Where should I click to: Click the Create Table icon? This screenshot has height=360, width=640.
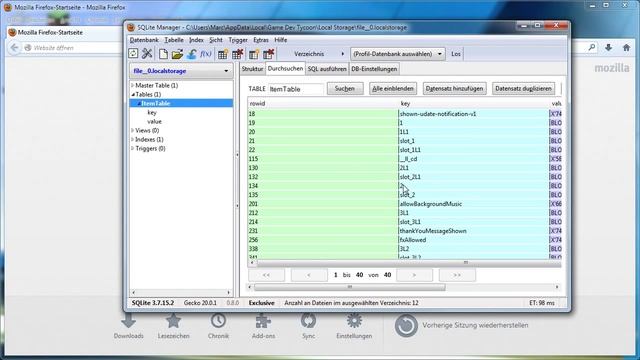(x=222, y=54)
